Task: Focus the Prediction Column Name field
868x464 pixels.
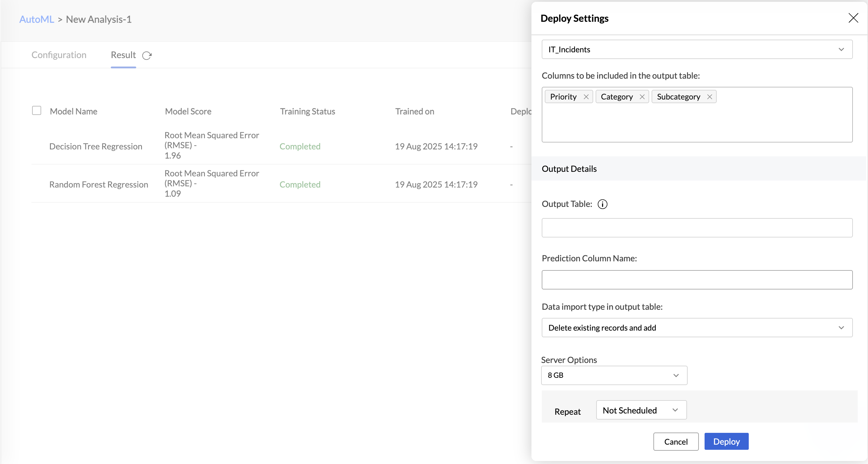Action: coord(696,280)
